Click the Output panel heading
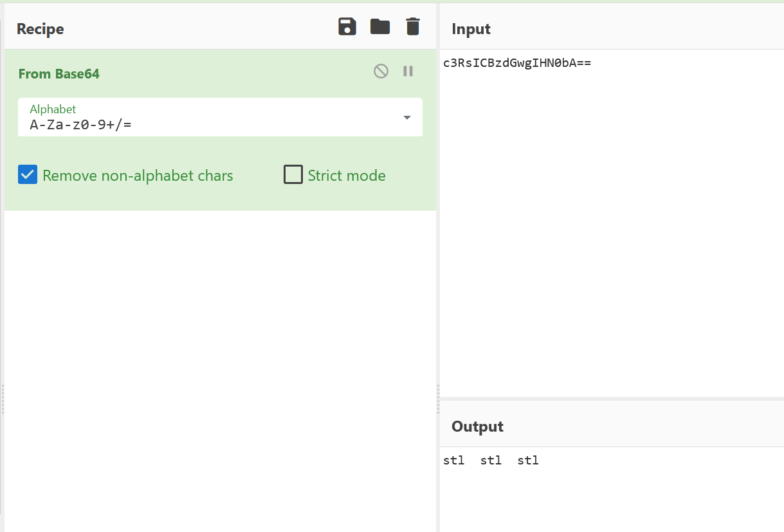 click(x=478, y=427)
